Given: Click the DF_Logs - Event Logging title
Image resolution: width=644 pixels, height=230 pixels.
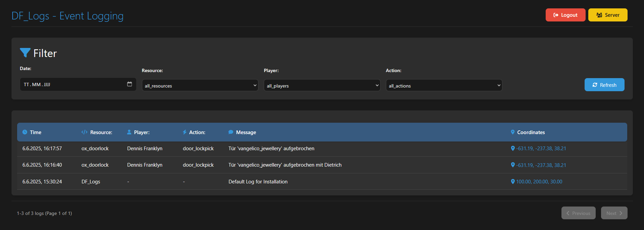Looking at the screenshot, I should coord(67,16).
